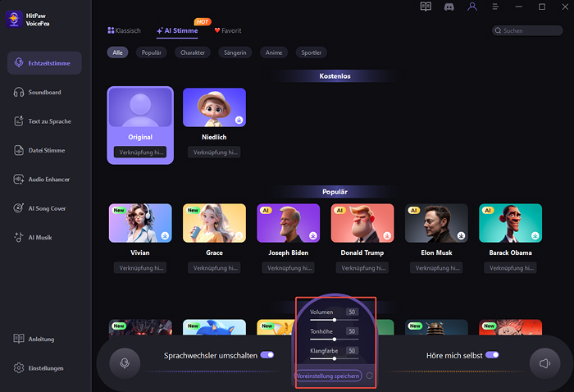Click the download icon on Elon Musk
The height and width of the screenshot is (392, 574).
[x=462, y=235]
